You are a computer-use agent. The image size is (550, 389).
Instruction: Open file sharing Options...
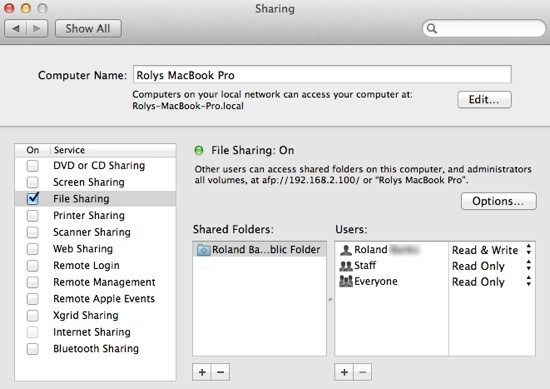click(x=498, y=201)
